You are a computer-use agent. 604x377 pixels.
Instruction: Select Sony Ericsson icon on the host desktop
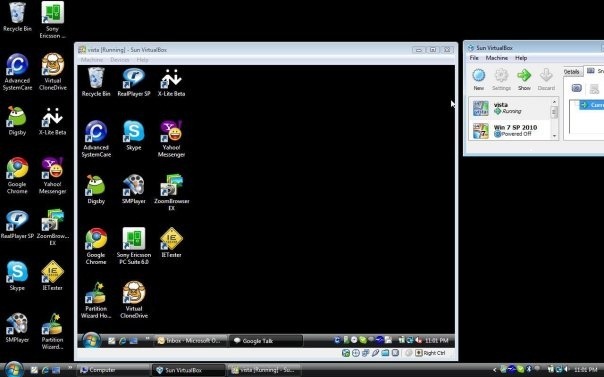pos(52,20)
